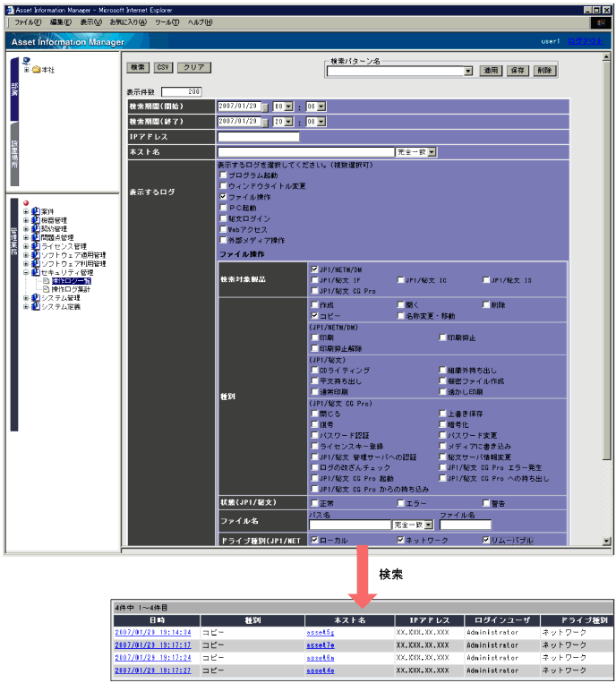
Task: Click the 検索 search button
Action: tap(137, 67)
